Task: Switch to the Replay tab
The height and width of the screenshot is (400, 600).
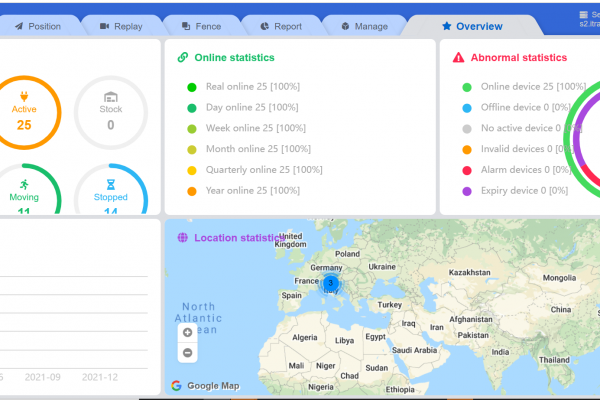Action: point(121,26)
